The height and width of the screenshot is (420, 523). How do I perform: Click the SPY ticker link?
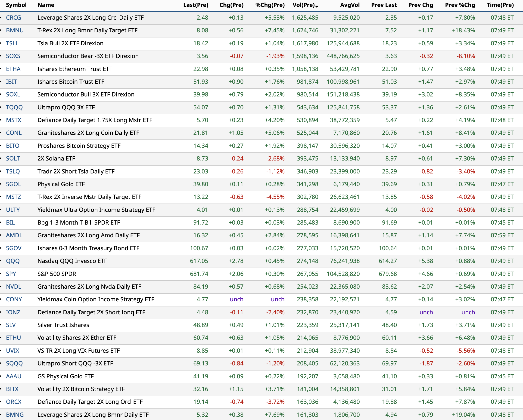coord(11,274)
